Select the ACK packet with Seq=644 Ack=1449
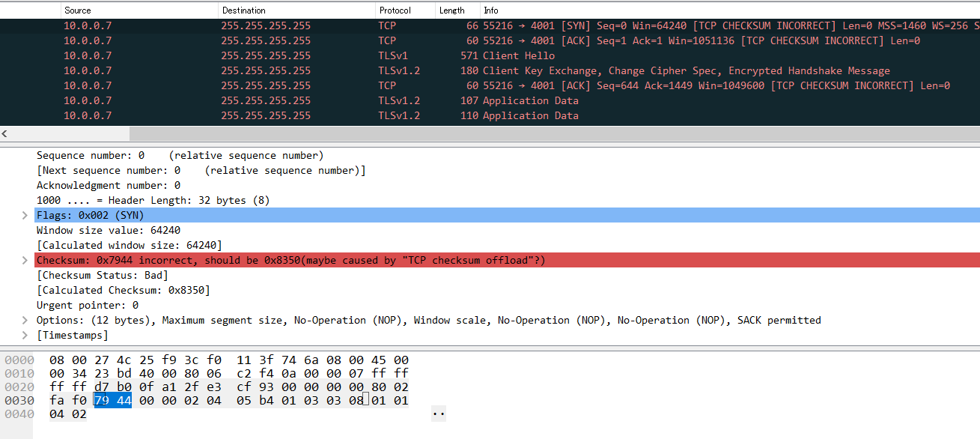Image resolution: width=980 pixels, height=439 pixels. click(x=490, y=85)
